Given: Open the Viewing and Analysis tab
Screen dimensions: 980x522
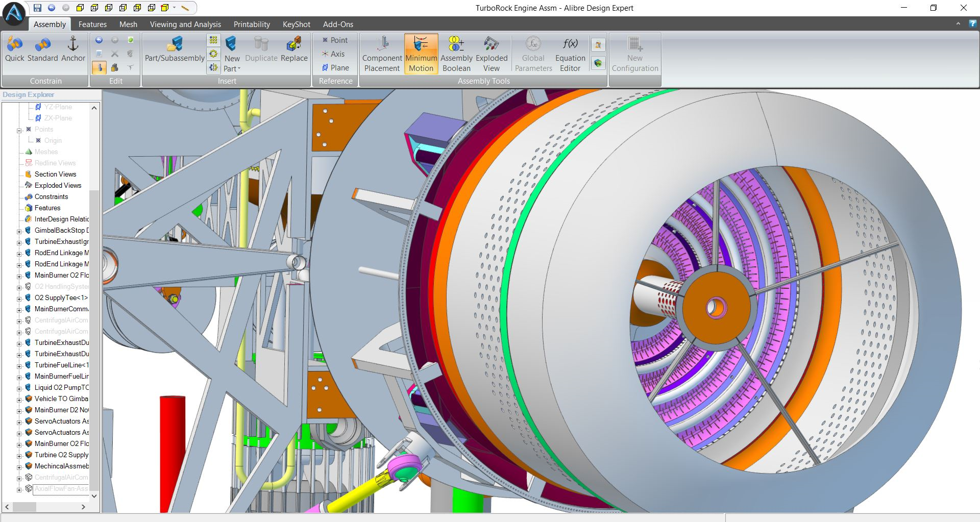Looking at the screenshot, I should pos(185,24).
